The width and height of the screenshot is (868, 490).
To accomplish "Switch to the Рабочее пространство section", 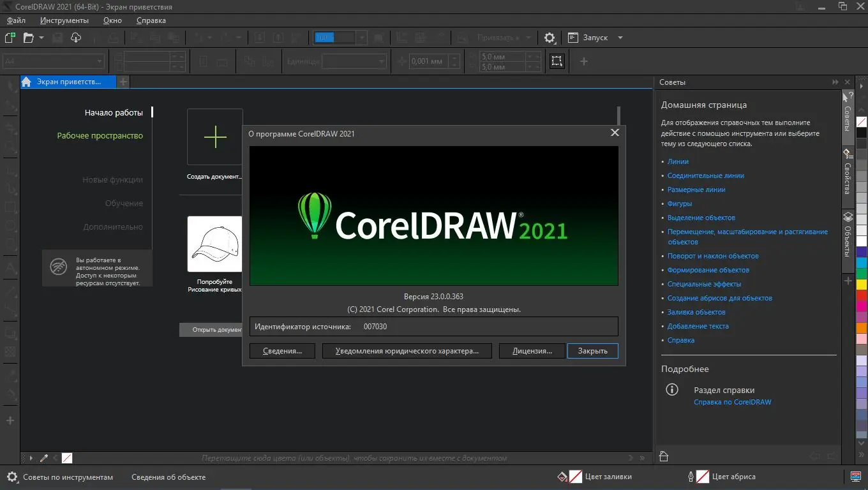I will pos(100,135).
